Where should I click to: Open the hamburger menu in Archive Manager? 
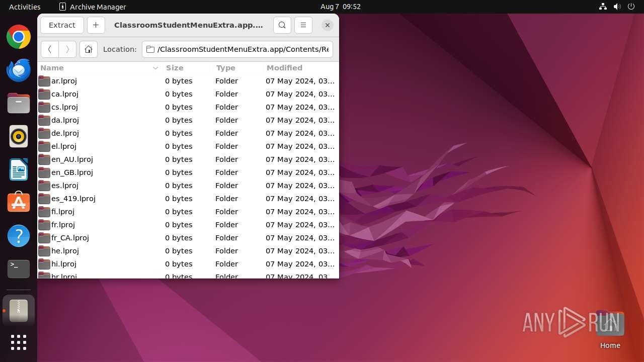click(303, 25)
